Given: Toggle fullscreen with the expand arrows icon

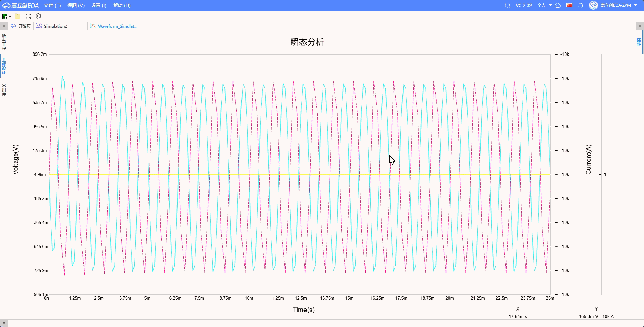Looking at the screenshot, I should [x=28, y=16].
